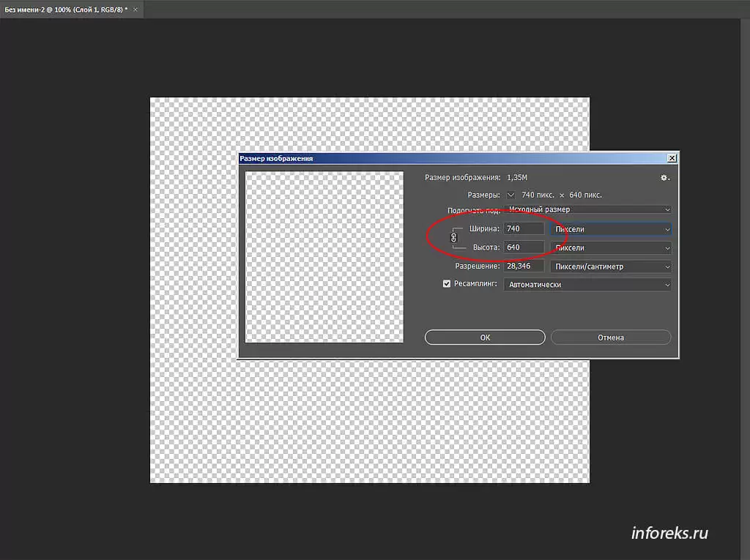Close the Размер изображения dialog with X
The image size is (750, 560).
672,158
